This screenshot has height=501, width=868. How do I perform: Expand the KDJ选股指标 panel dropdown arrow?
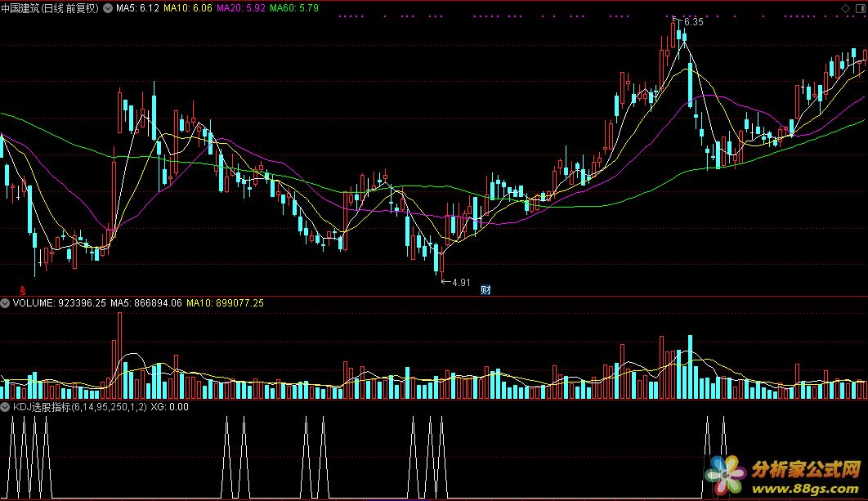click(5, 407)
